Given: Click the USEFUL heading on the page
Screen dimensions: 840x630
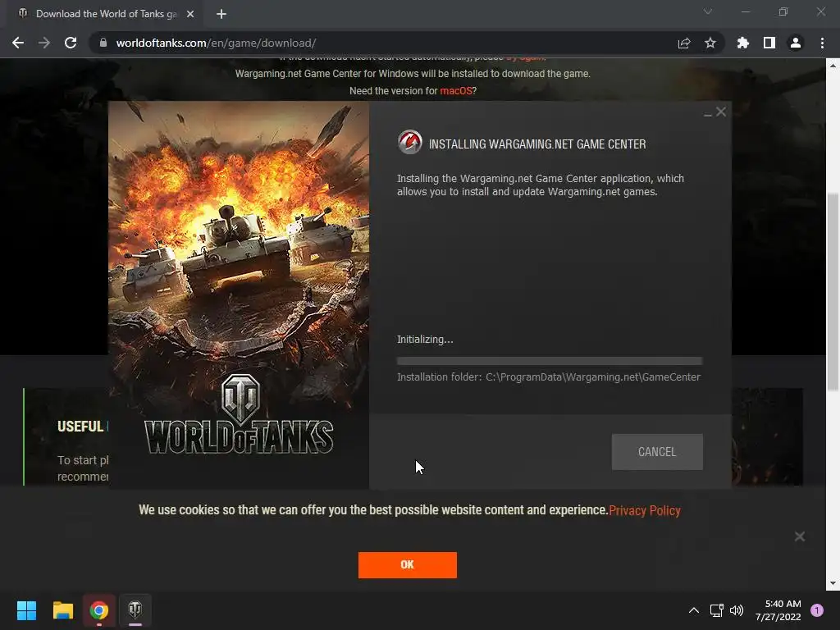Looking at the screenshot, I should (x=80, y=427).
